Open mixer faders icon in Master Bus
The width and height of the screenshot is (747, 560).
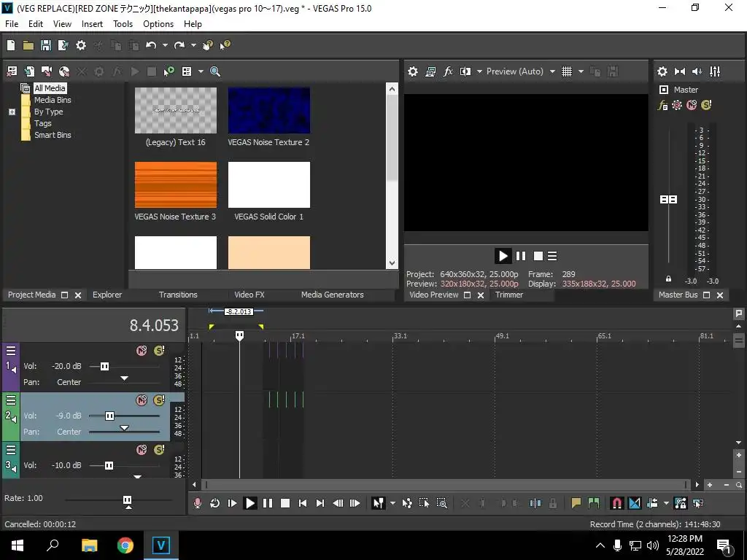tap(715, 71)
